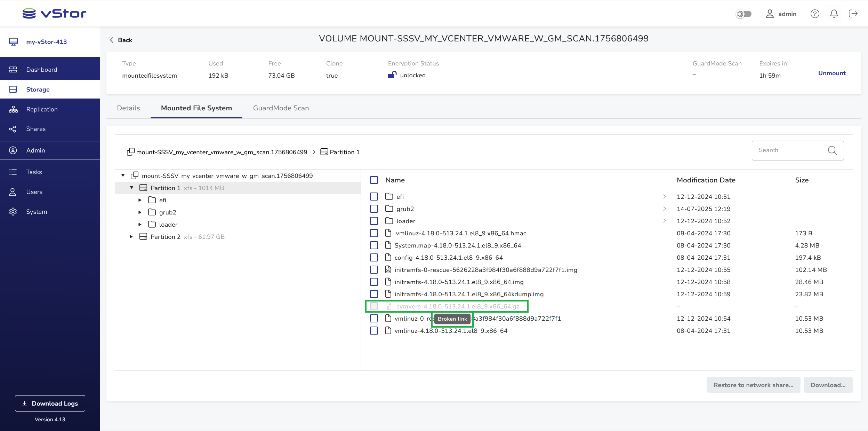Click the Unmount link
The image size is (868, 431).
pos(831,73)
